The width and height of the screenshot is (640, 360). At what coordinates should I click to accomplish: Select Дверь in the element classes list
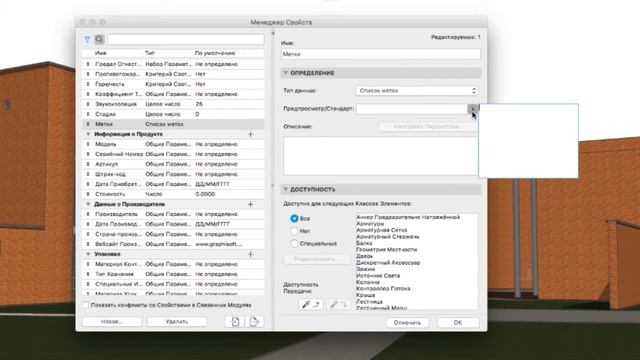click(x=364, y=256)
